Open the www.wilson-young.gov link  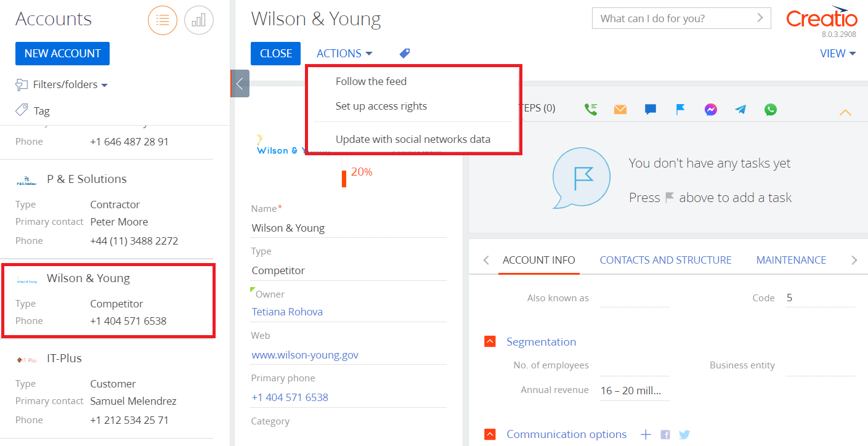pos(305,355)
